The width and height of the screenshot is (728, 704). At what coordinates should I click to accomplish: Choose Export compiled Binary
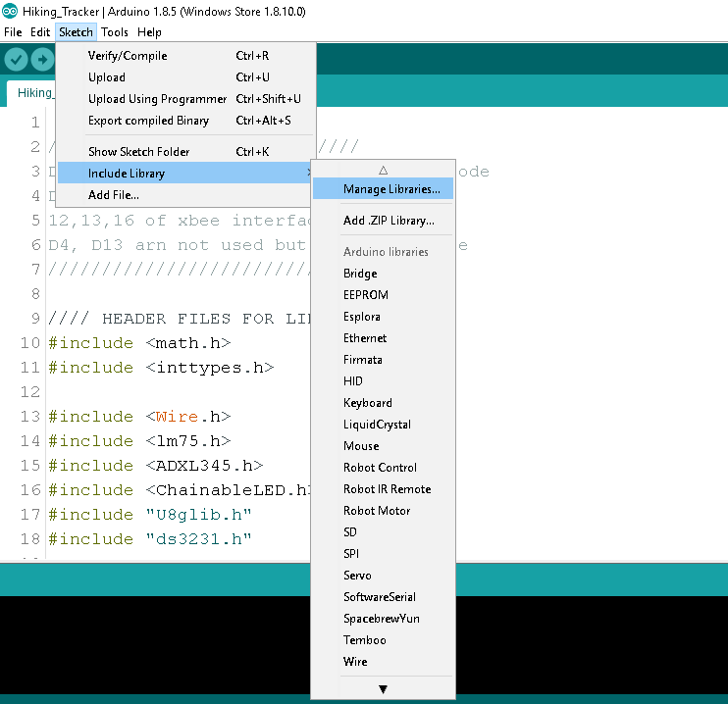point(148,121)
